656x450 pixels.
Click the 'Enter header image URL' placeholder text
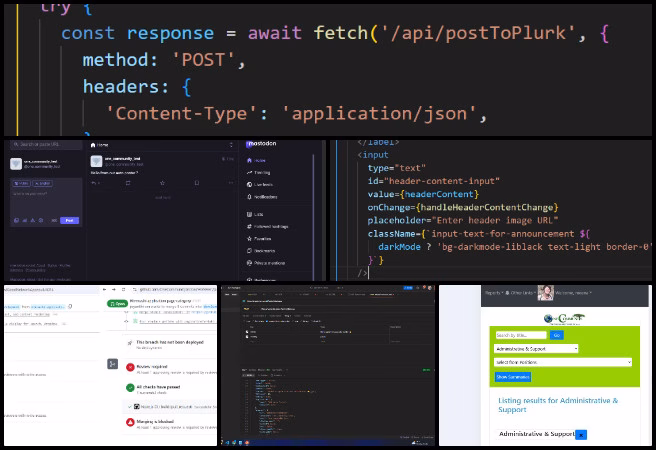pyautogui.click(x=495, y=220)
